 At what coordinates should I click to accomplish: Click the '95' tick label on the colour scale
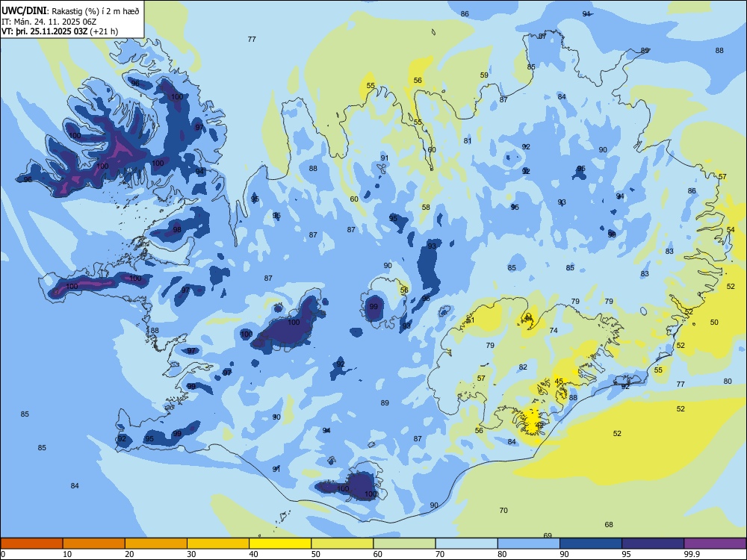[x=626, y=554]
